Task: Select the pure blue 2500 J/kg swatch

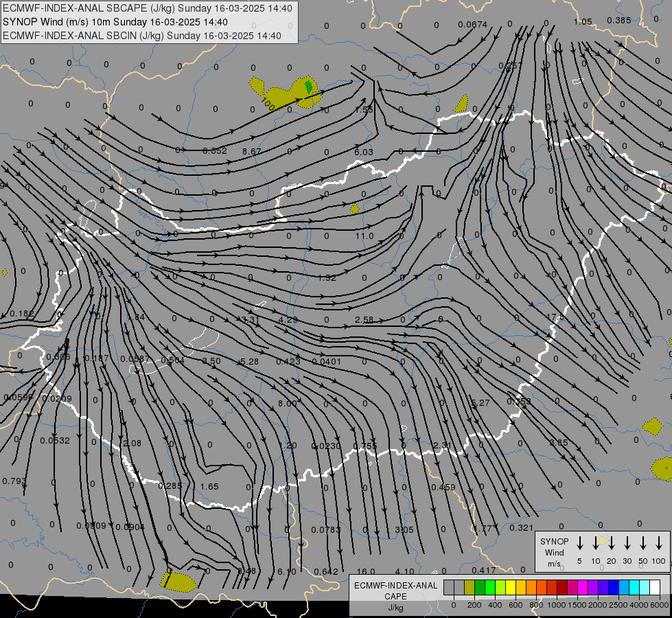Action: [613, 588]
